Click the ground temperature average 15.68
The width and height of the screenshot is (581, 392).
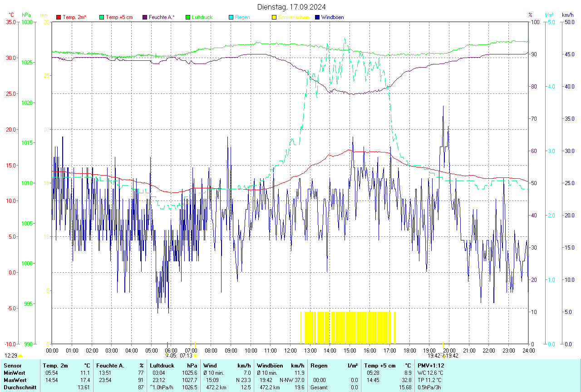(x=405, y=387)
